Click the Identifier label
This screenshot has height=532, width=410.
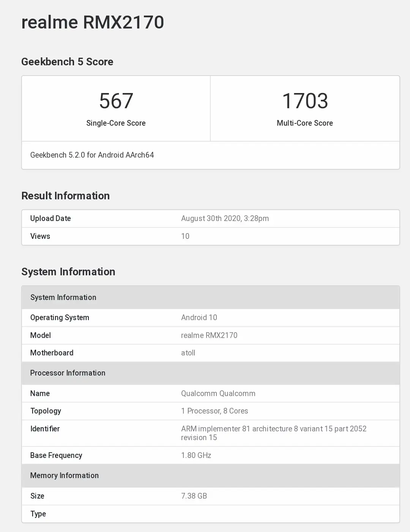pos(45,429)
